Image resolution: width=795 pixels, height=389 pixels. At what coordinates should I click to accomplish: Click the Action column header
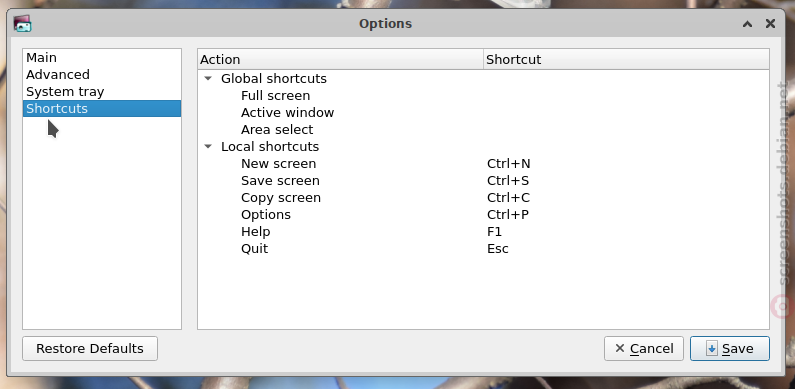(341, 59)
